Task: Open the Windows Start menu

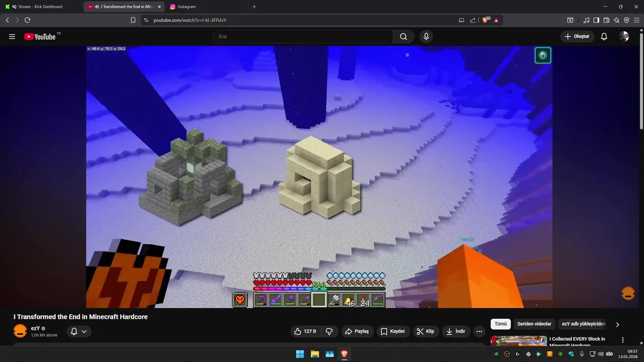Action: pyautogui.click(x=300, y=354)
